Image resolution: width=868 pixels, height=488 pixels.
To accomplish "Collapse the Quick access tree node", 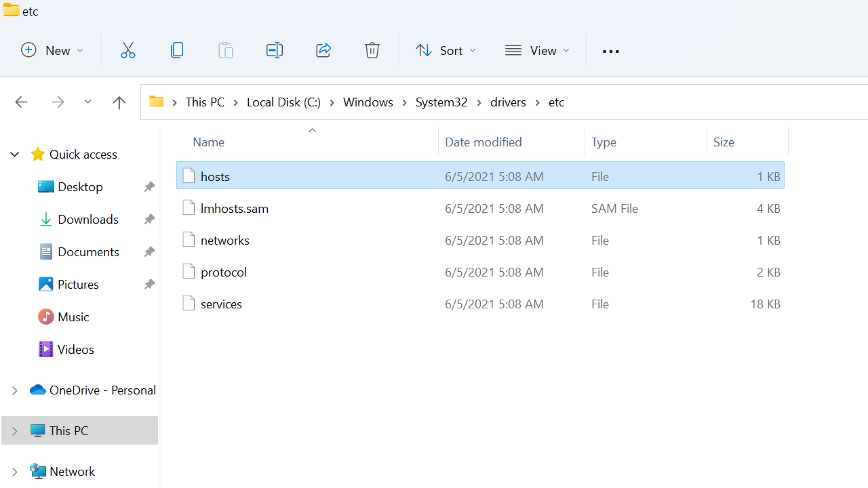I will [x=14, y=155].
